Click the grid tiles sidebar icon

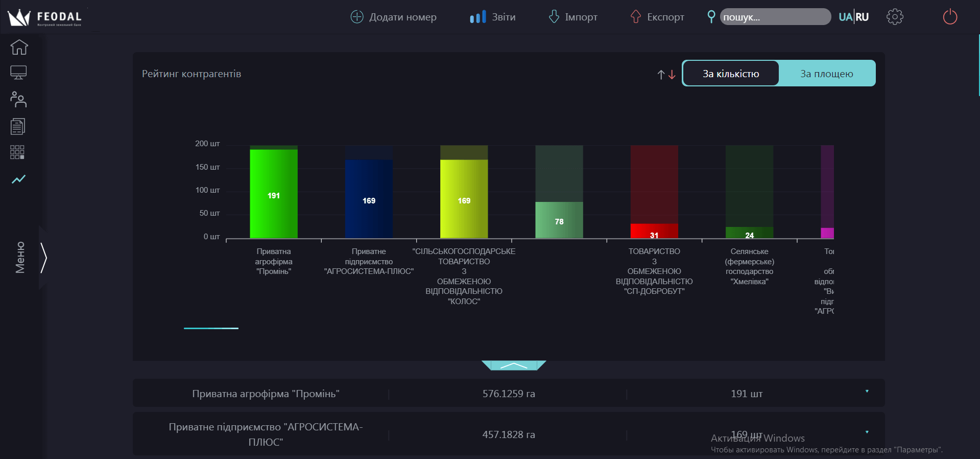click(17, 152)
